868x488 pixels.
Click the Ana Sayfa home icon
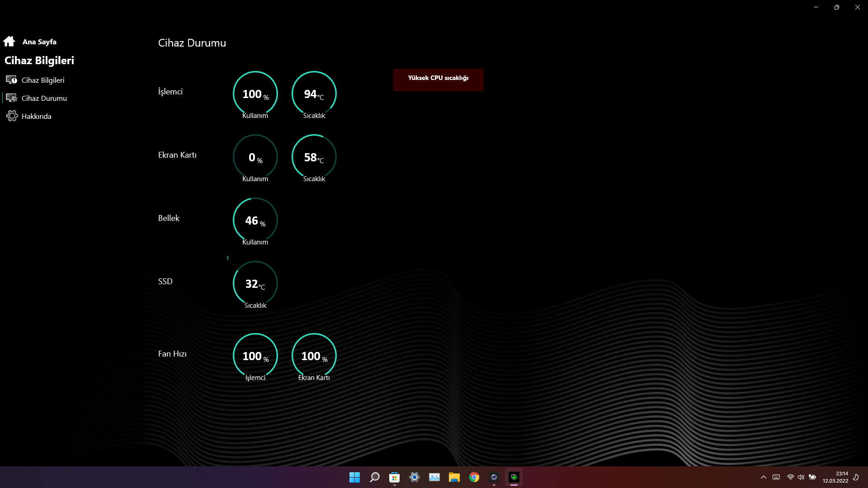point(9,42)
